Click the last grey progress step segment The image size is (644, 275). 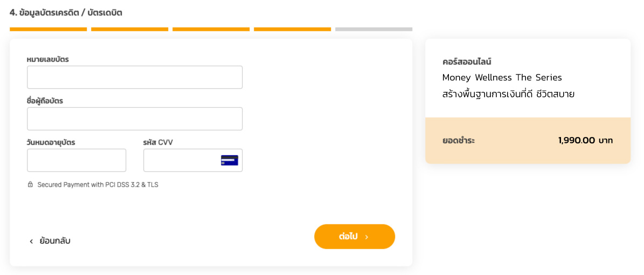(x=373, y=29)
